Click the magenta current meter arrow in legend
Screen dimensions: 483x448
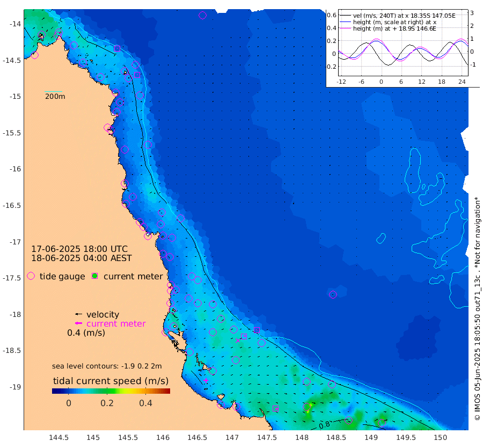(79, 323)
